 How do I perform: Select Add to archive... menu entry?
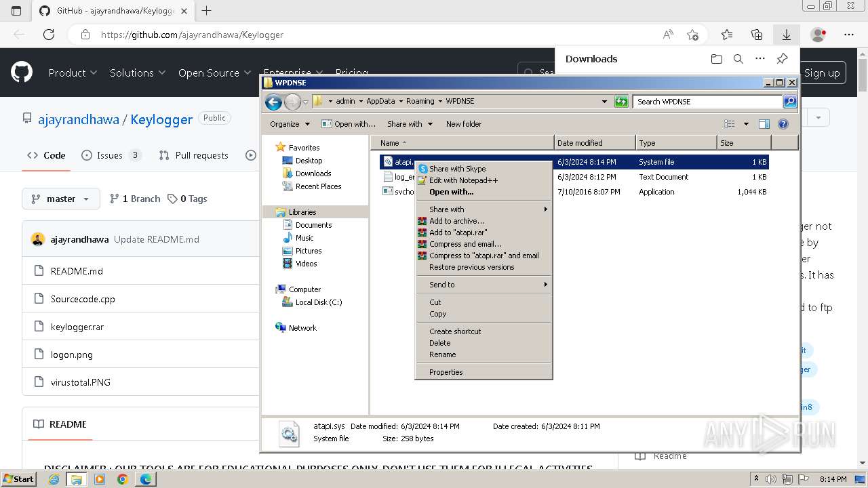click(484, 221)
